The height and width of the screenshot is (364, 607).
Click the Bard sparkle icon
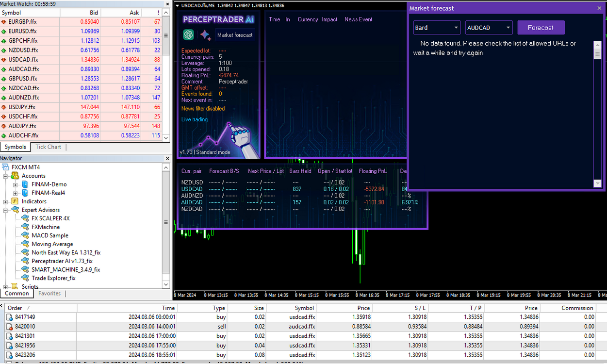(x=205, y=35)
